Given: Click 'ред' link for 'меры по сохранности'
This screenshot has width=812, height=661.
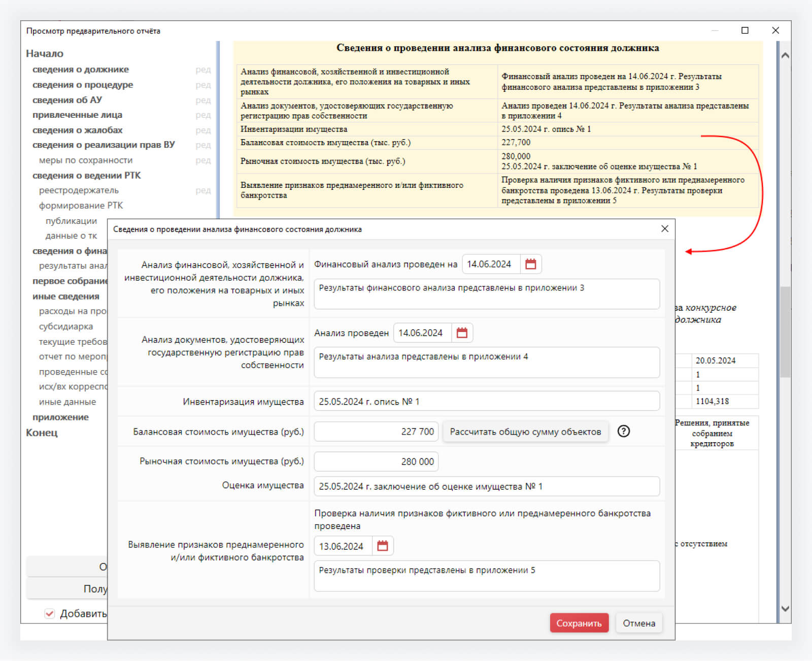Looking at the screenshot, I should click(x=203, y=160).
